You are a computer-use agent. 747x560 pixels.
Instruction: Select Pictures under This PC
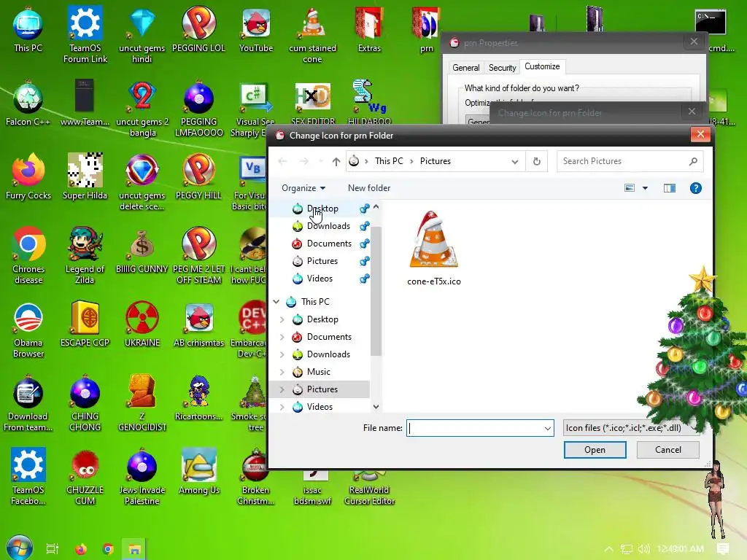322,389
